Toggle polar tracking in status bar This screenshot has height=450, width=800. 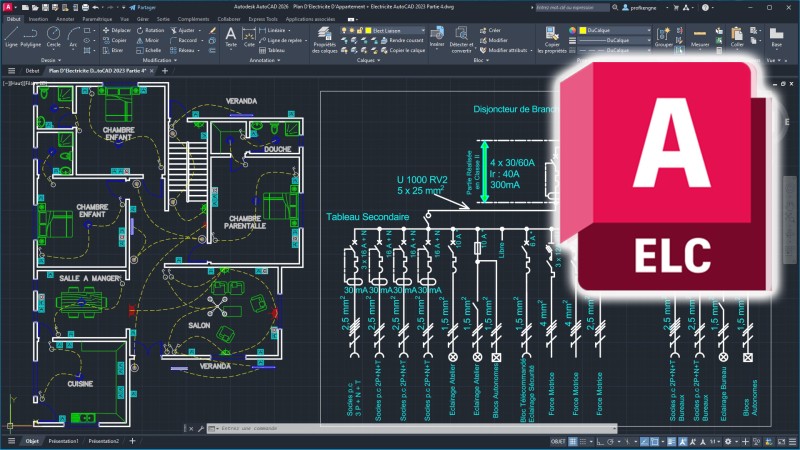[x=610, y=441]
